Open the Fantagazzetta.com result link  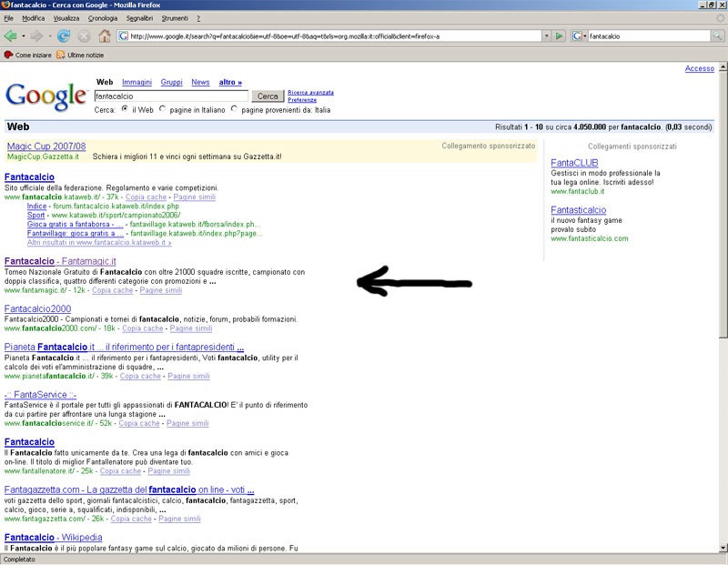tap(129, 489)
